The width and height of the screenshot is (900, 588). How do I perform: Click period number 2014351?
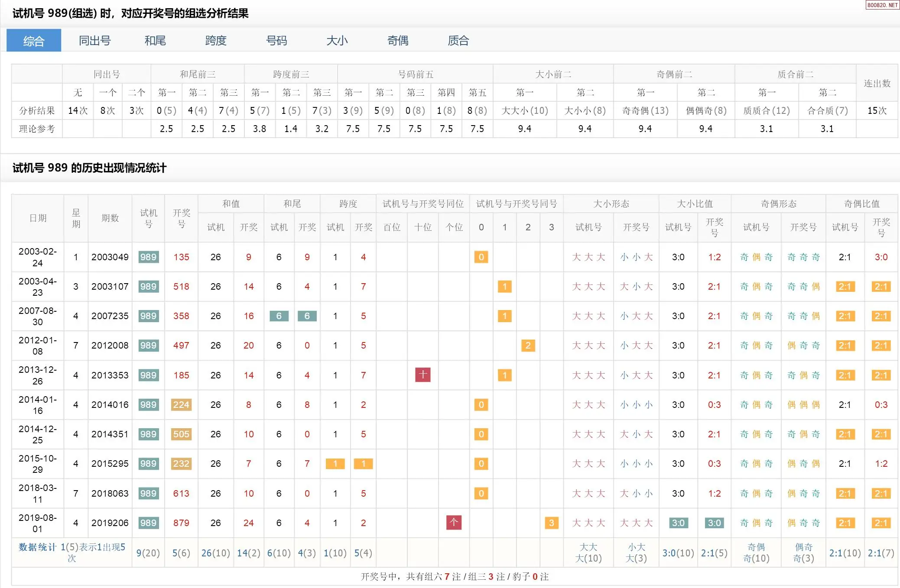point(110,434)
